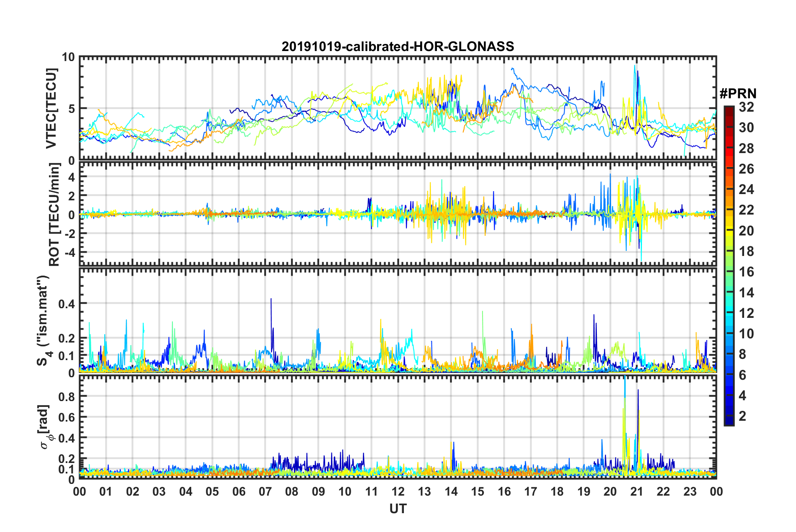Viewport: 796px width, 532px height.
Task: Click the sigma phi [rad] axis label
Action: (x=45, y=427)
